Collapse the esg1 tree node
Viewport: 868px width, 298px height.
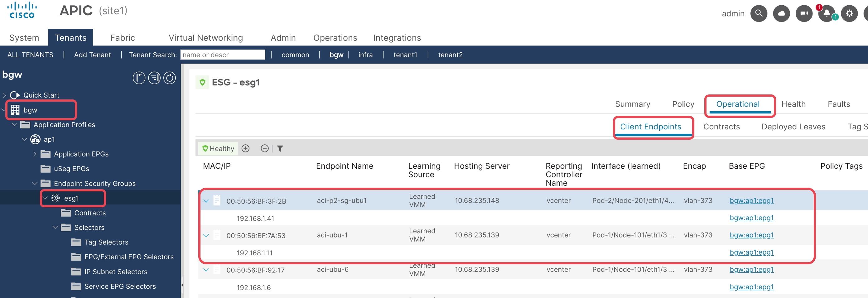pyautogui.click(x=45, y=198)
